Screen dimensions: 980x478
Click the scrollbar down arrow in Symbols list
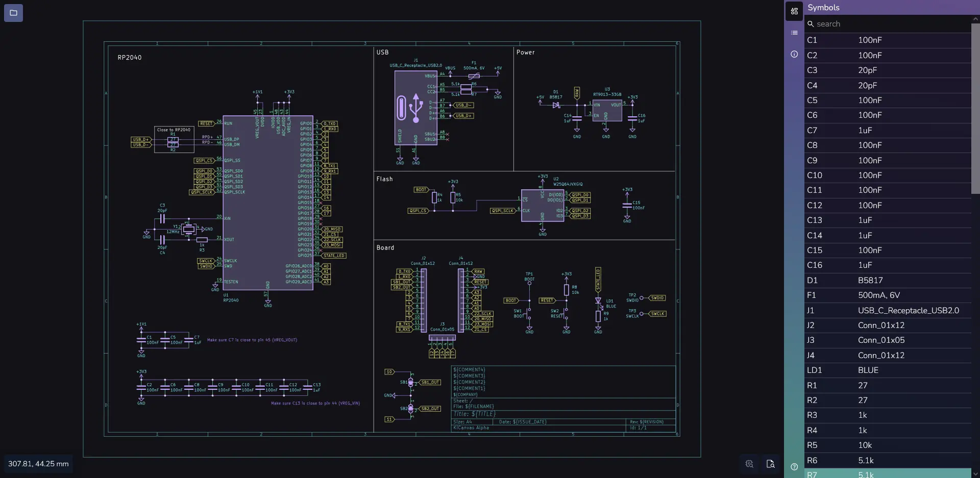pyautogui.click(x=975, y=474)
